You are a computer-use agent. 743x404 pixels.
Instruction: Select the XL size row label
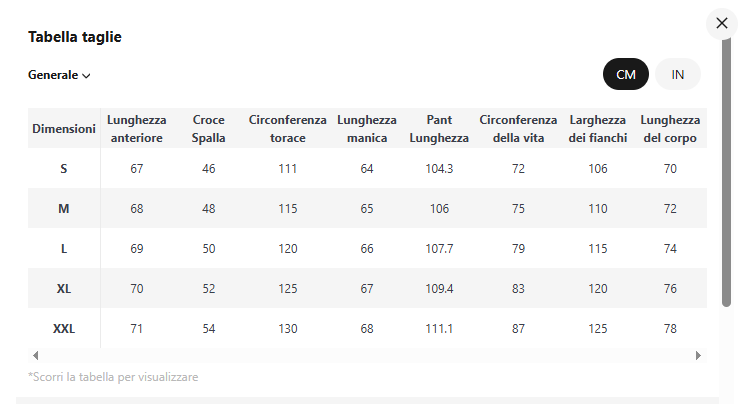(63, 288)
